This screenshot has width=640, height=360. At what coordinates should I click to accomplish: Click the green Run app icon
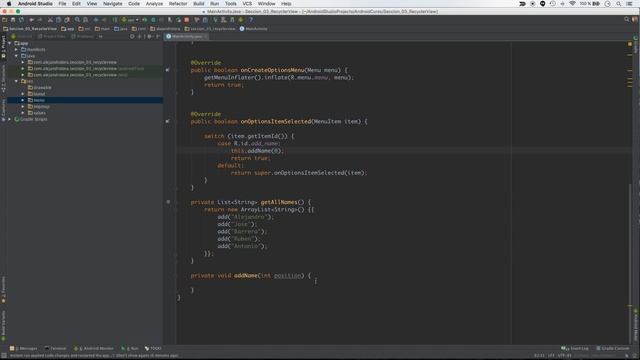click(x=144, y=20)
